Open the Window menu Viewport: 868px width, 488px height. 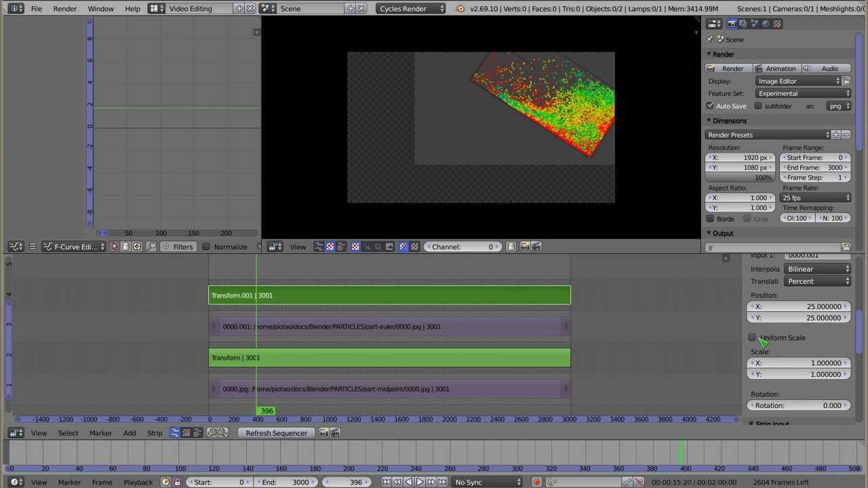(101, 8)
